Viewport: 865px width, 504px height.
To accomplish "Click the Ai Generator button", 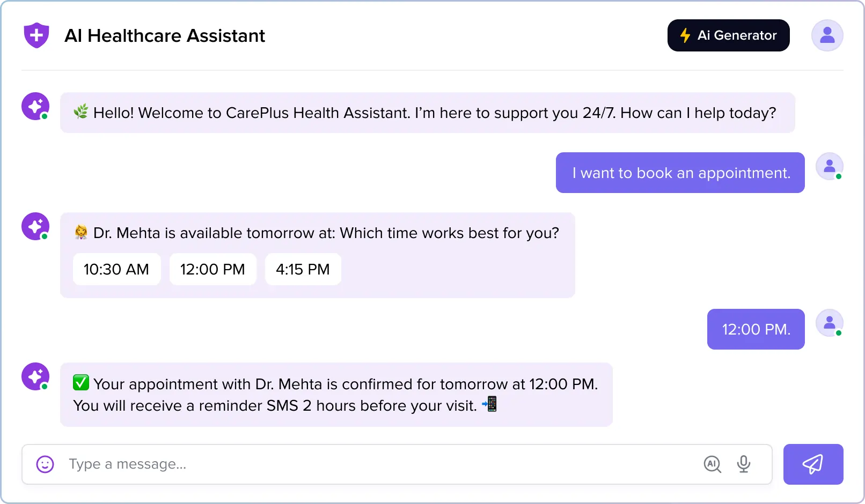I will (x=728, y=35).
